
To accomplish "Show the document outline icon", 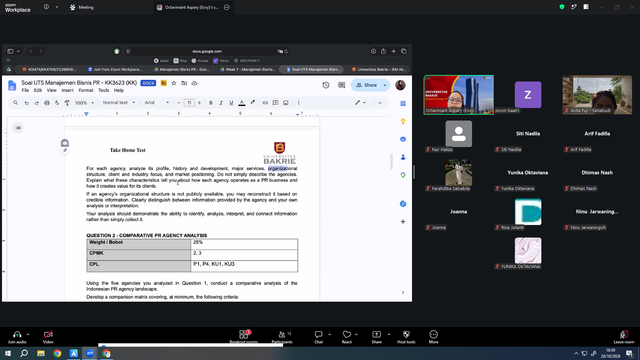I will (x=18, y=128).
